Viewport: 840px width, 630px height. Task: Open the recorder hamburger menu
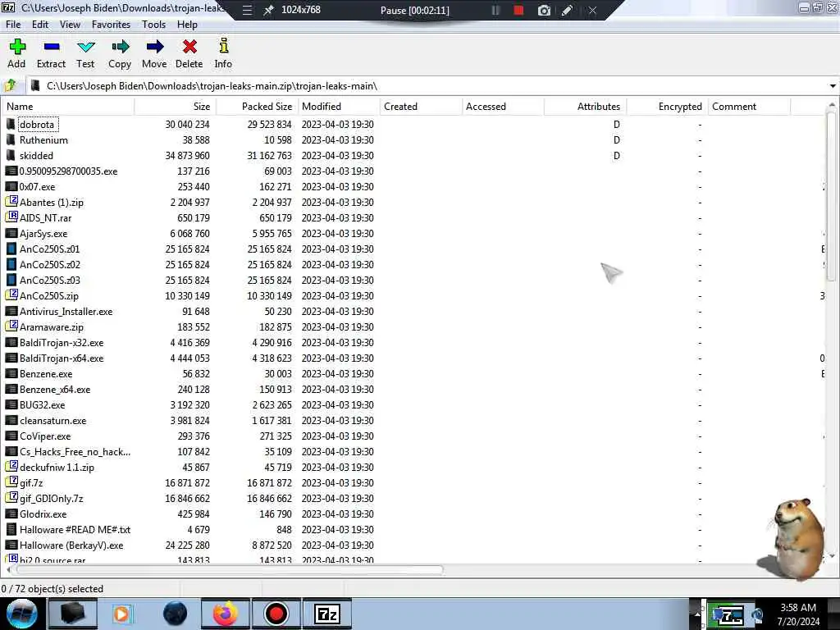tap(247, 10)
